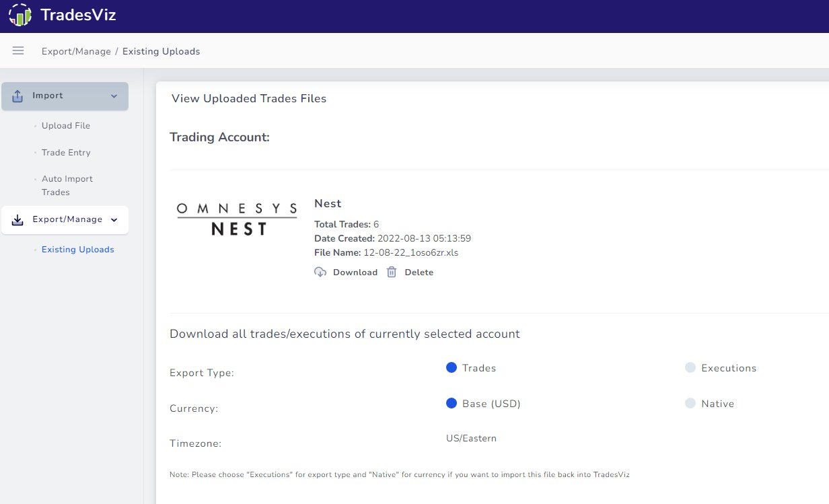The image size is (829, 504).
Task: Collapse the Export/Manage section chevron
Action: 114,220
